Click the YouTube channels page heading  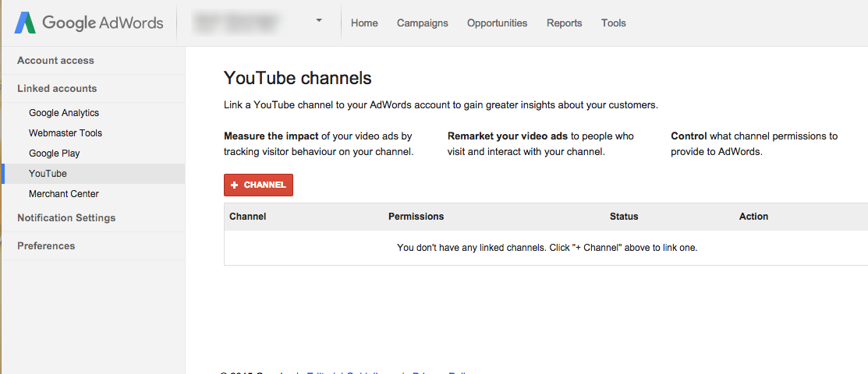(297, 79)
